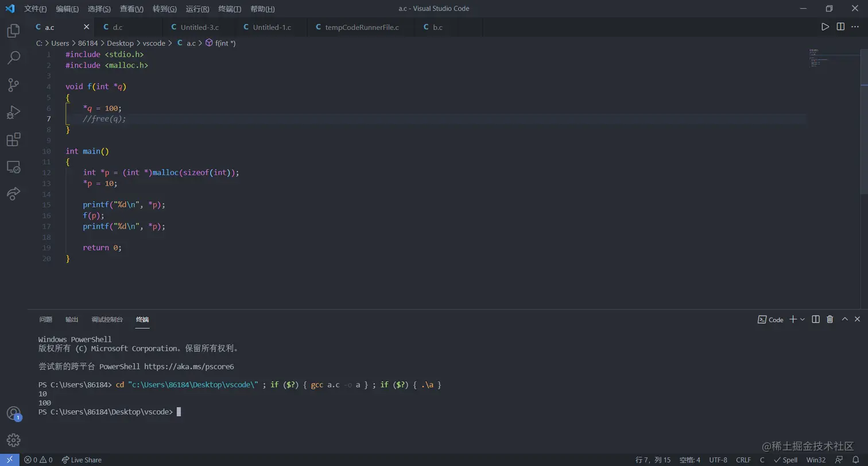Open editor More Actions ellipsis menu
This screenshot has width=868, height=466.
855,27
